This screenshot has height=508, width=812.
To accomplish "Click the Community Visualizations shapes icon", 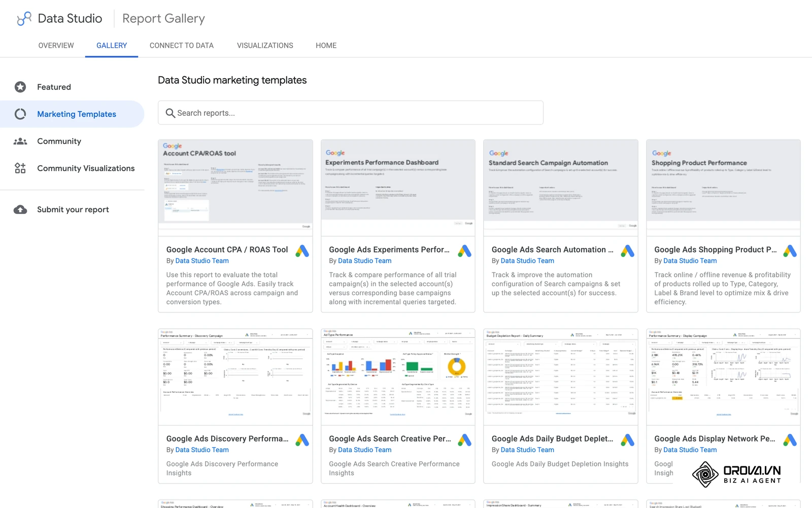I will tap(20, 168).
